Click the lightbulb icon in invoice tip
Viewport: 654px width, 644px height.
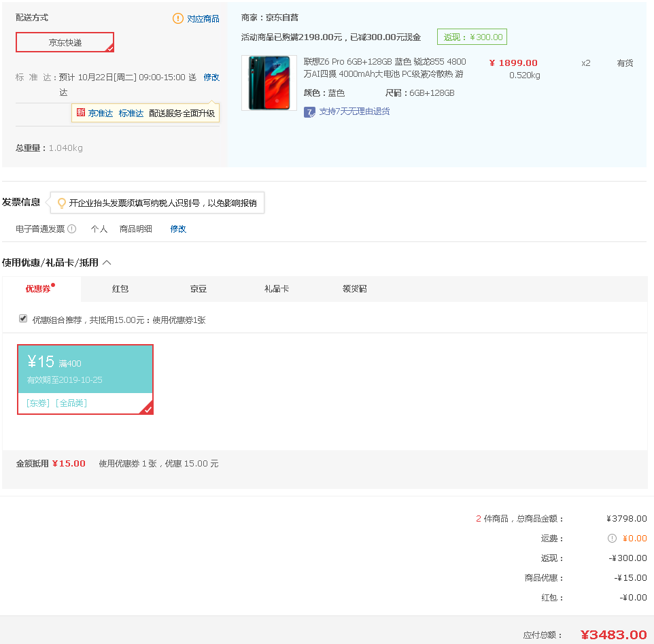(61, 203)
